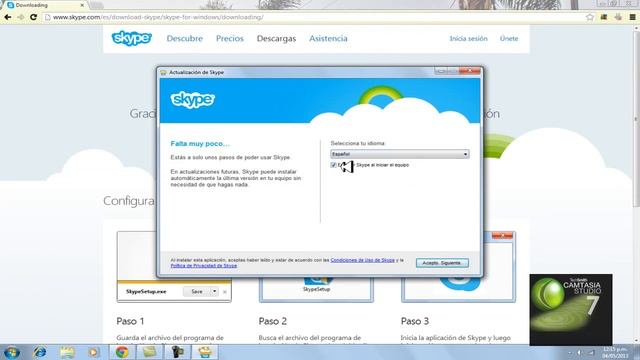Click the Paso 2 heading text
Viewport: 640px width, 360px height.
click(x=273, y=321)
